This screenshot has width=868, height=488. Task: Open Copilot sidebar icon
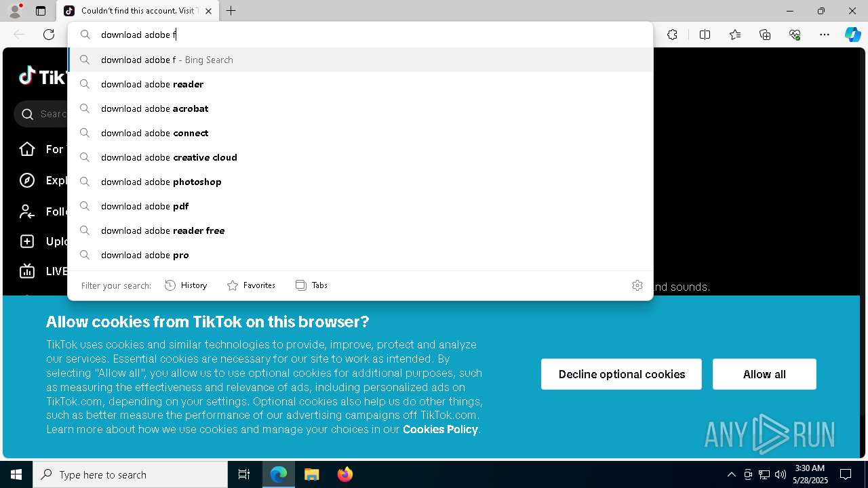pyautogui.click(x=852, y=35)
